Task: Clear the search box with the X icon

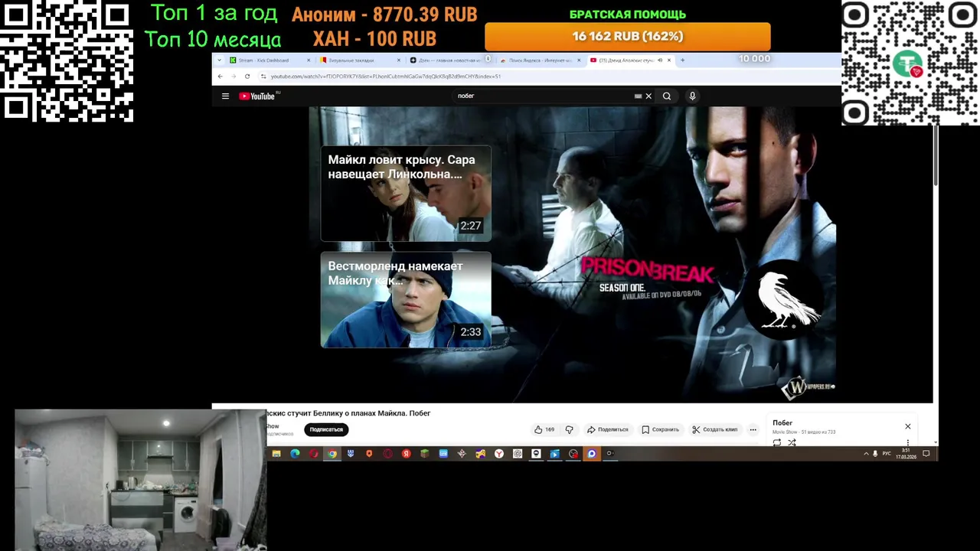Action: pyautogui.click(x=648, y=96)
